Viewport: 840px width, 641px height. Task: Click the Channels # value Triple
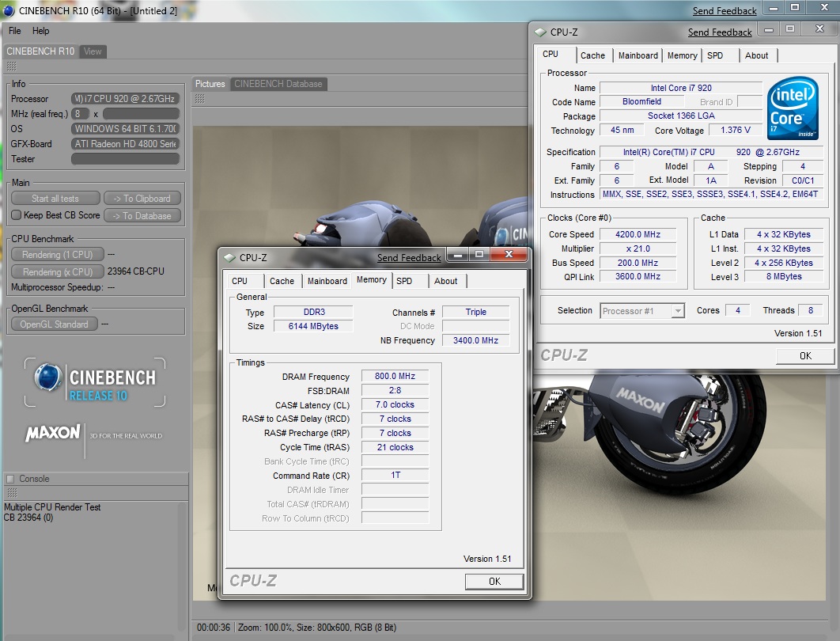475,312
